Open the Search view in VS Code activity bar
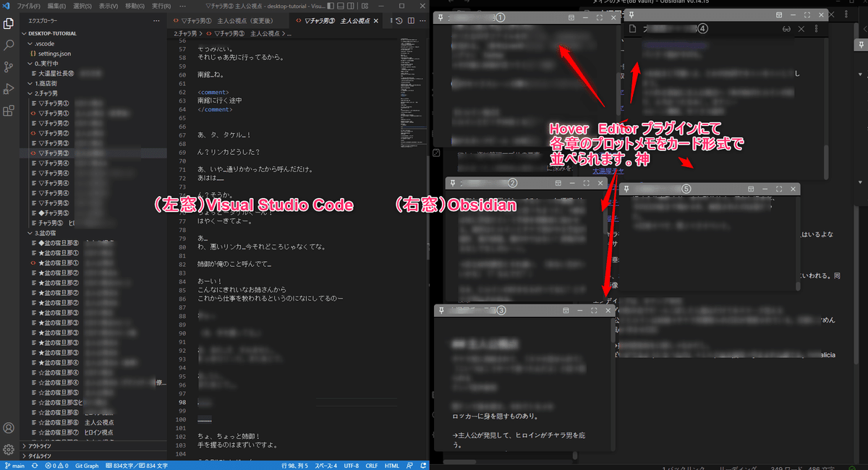 [9, 45]
